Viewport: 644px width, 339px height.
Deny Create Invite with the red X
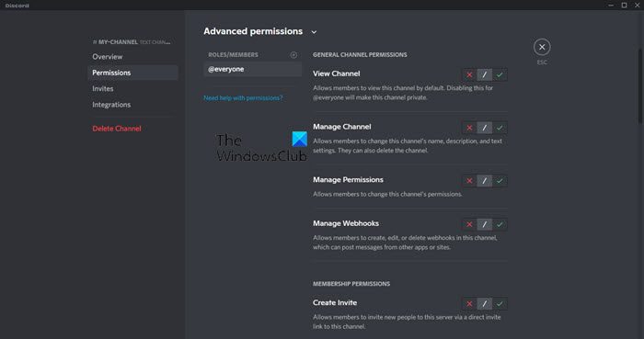tap(469, 303)
